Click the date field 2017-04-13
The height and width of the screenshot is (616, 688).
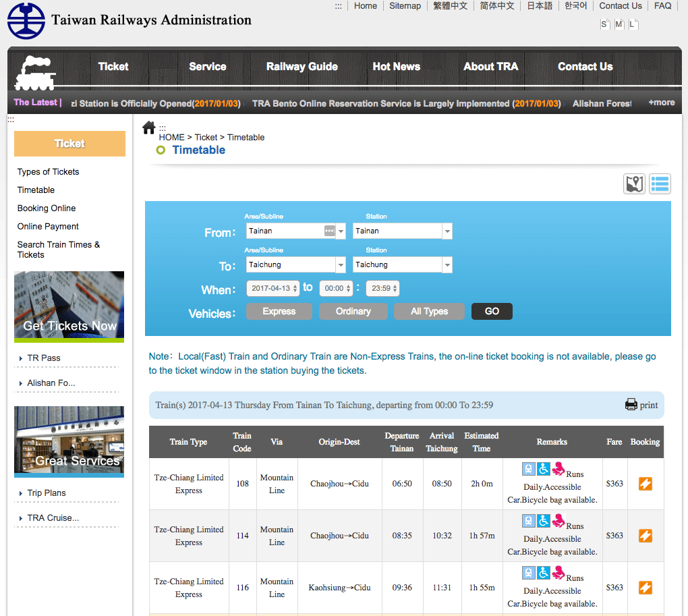273,288
